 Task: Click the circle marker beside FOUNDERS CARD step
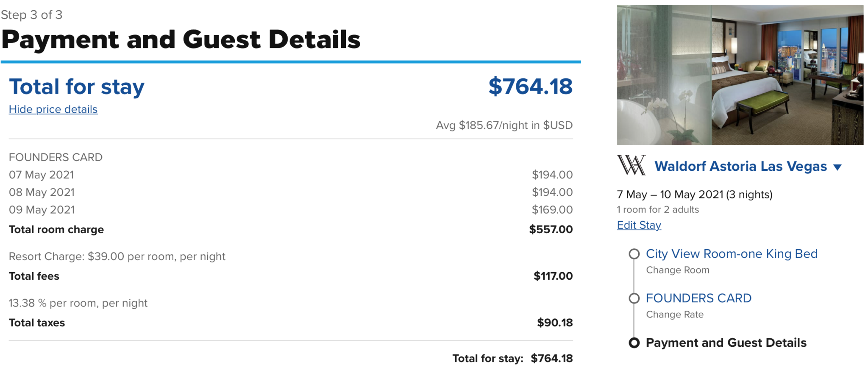634,298
